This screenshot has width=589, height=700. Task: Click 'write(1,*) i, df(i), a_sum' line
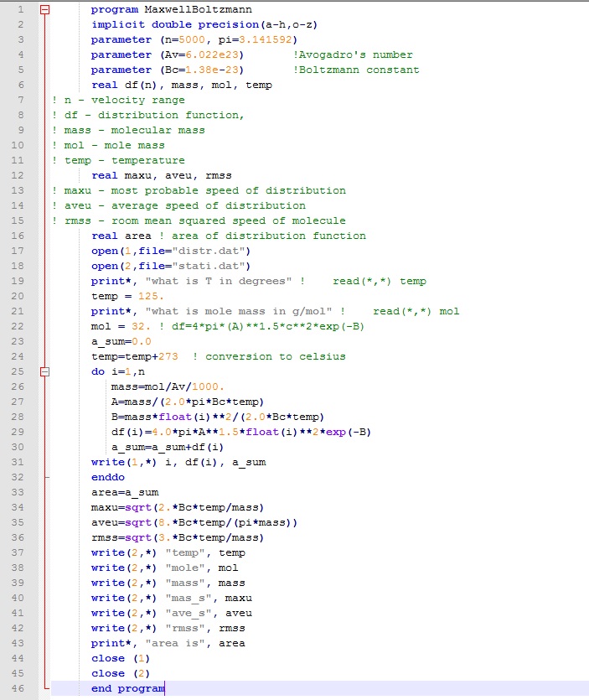[x=178, y=462]
